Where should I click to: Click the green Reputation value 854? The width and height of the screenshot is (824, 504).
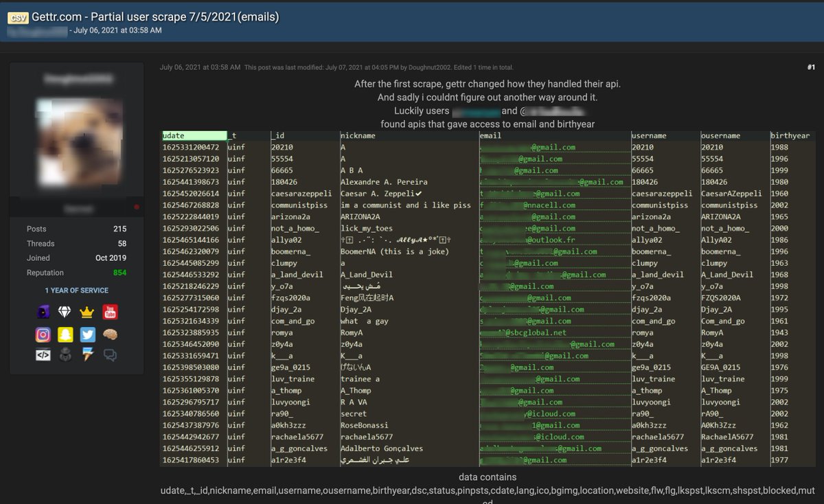tap(120, 273)
